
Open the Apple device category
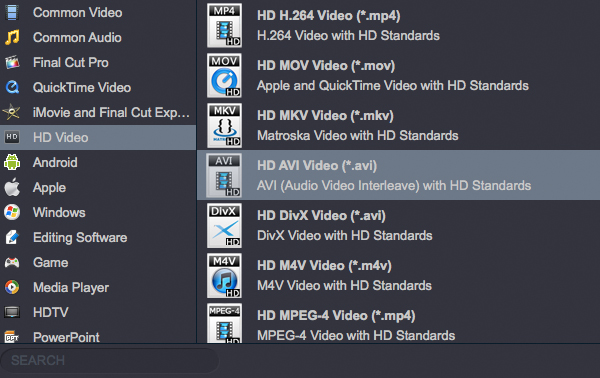coord(98,187)
